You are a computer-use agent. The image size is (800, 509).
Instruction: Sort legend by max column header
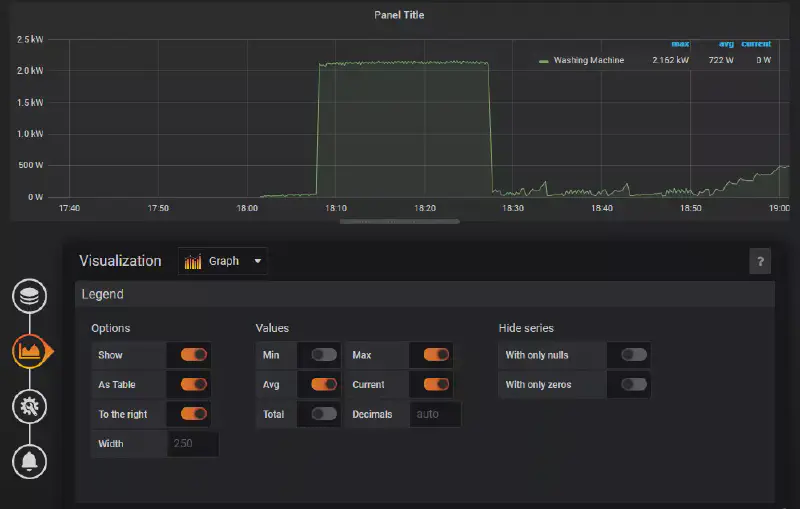pos(682,44)
